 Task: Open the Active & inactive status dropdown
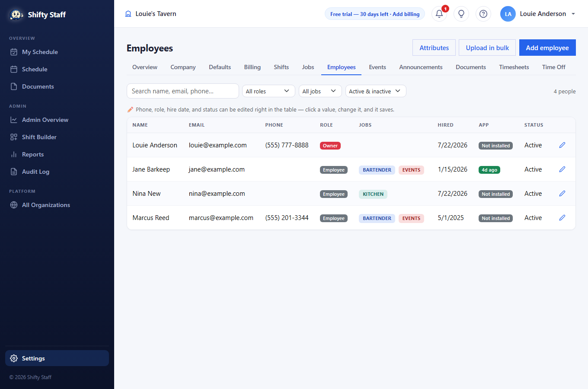(376, 91)
